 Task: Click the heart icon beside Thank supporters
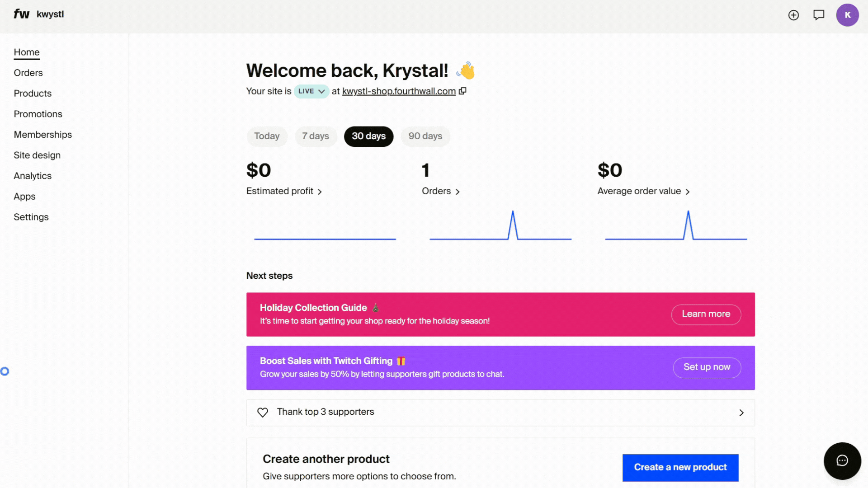(263, 412)
